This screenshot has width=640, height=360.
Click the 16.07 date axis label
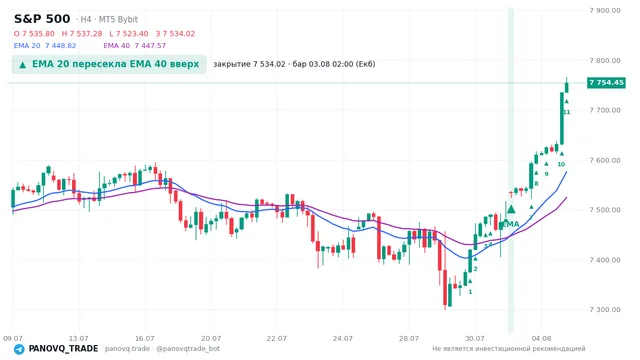pyautogui.click(x=145, y=338)
